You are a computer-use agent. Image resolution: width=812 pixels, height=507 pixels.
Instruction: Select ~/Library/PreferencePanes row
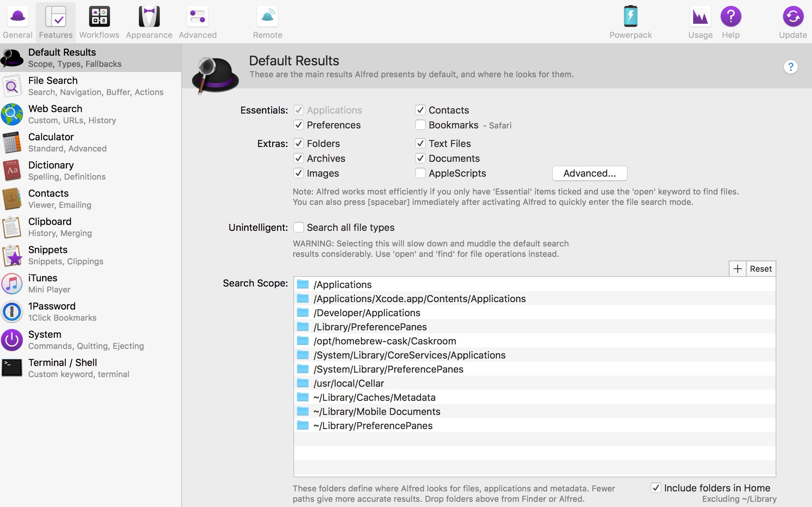point(535,425)
